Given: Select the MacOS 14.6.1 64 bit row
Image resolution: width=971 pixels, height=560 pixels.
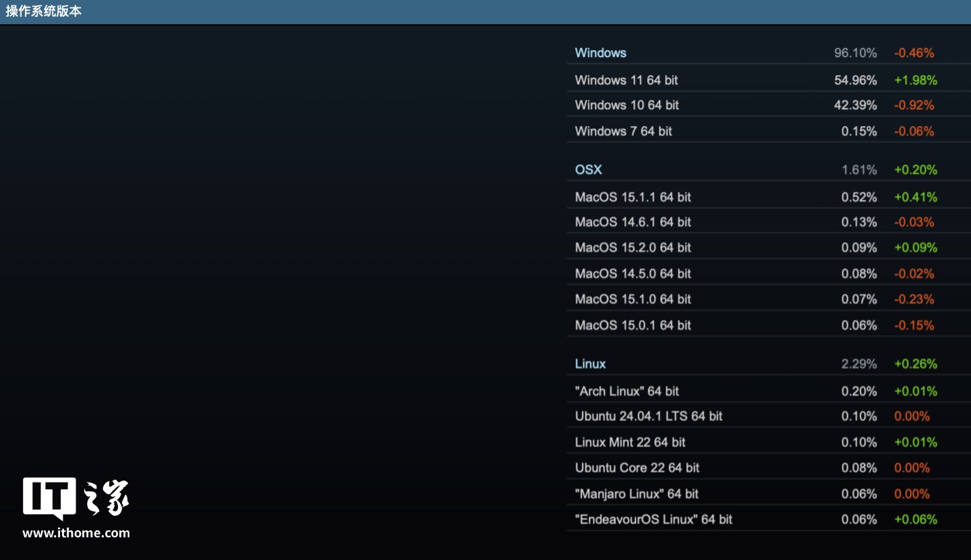Looking at the screenshot, I should tap(769, 222).
